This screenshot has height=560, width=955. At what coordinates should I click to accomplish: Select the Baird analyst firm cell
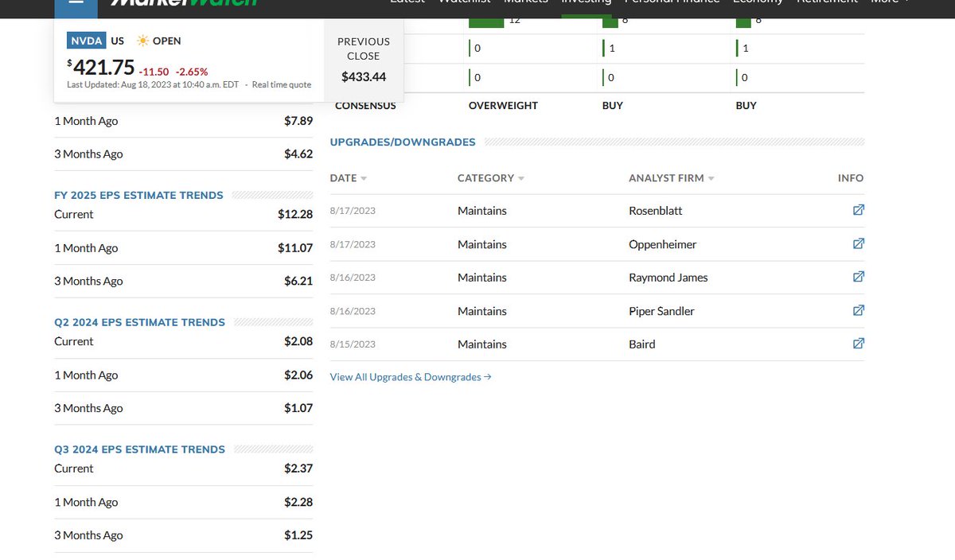(642, 344)
